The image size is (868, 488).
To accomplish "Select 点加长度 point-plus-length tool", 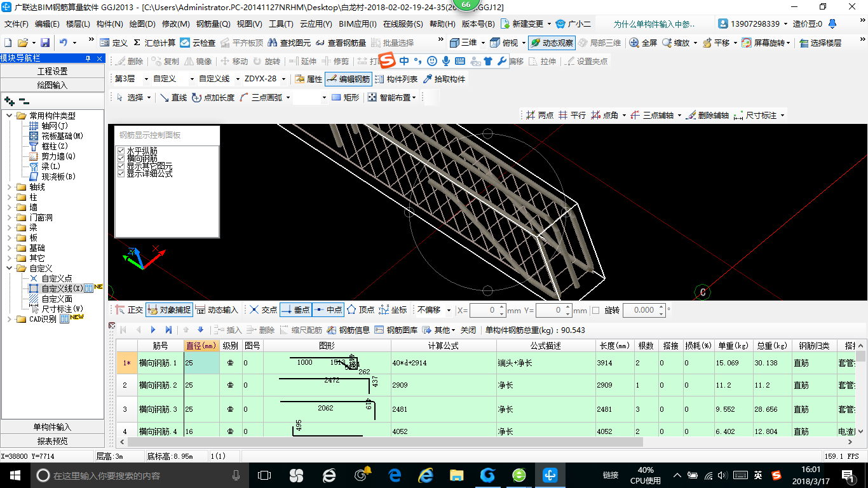I will click(x=213, y=97).
